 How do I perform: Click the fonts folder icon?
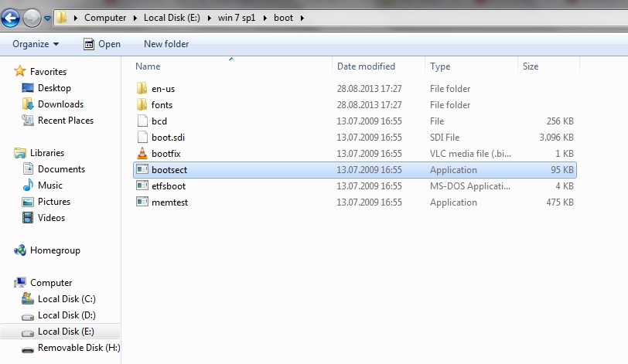[142, 105]
